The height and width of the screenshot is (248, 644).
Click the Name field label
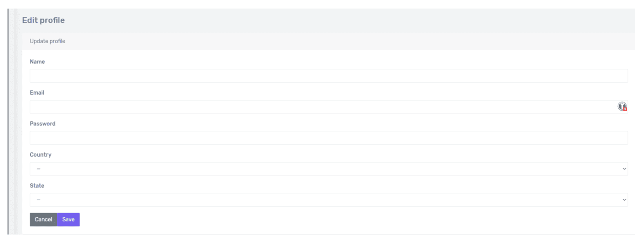click(37, 62)
